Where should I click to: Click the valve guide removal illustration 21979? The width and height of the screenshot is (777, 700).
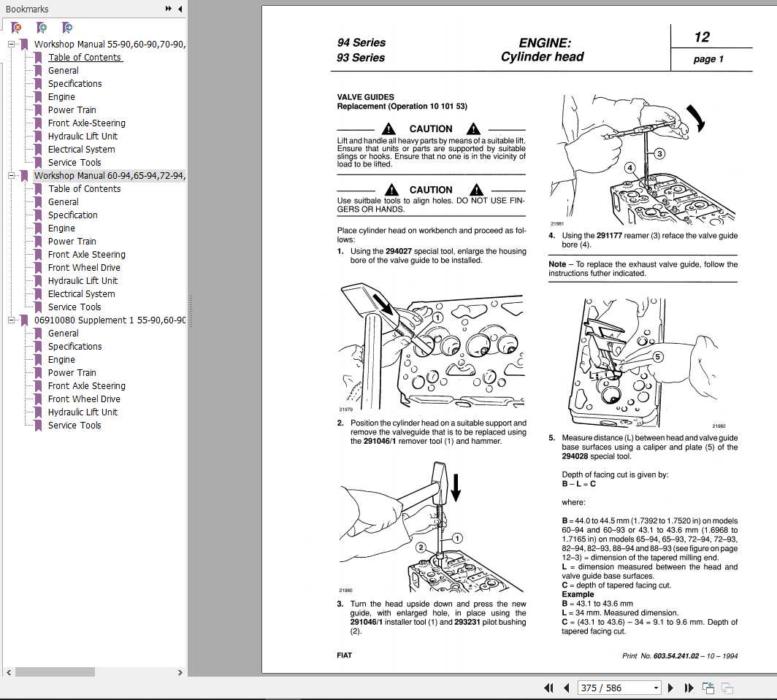click(431, 347)
